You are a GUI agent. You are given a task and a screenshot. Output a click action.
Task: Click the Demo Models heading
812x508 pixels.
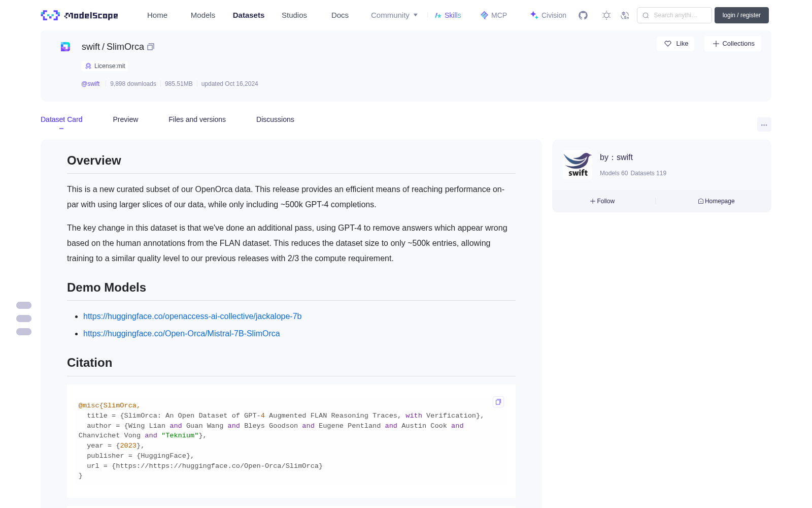click(107, 288)
